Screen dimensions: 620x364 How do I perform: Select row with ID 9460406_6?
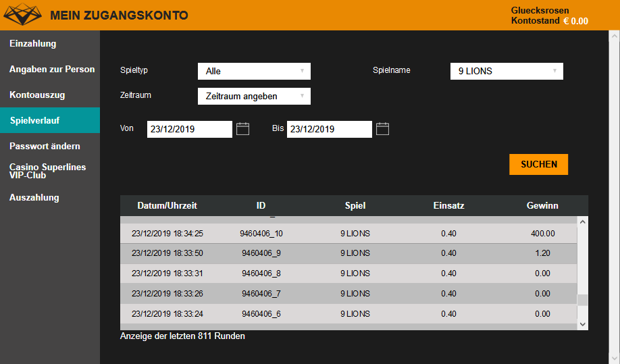pos(348,314)
